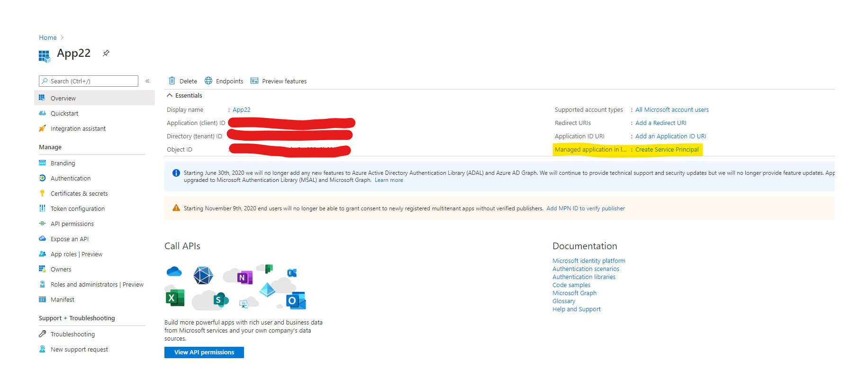Click the Delete trash icon
The height and width of the screenshot is (388, 868).
172,81
